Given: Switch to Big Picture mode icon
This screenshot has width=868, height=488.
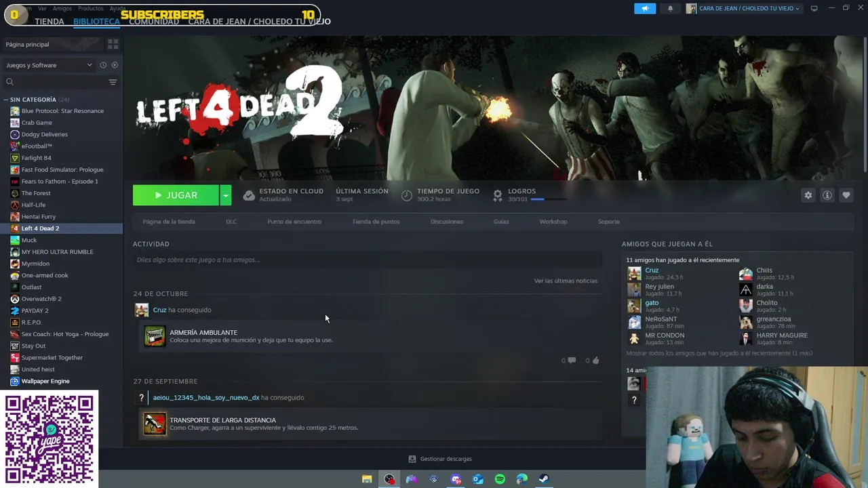Looking at the screenshot, I should pos(814,8).
